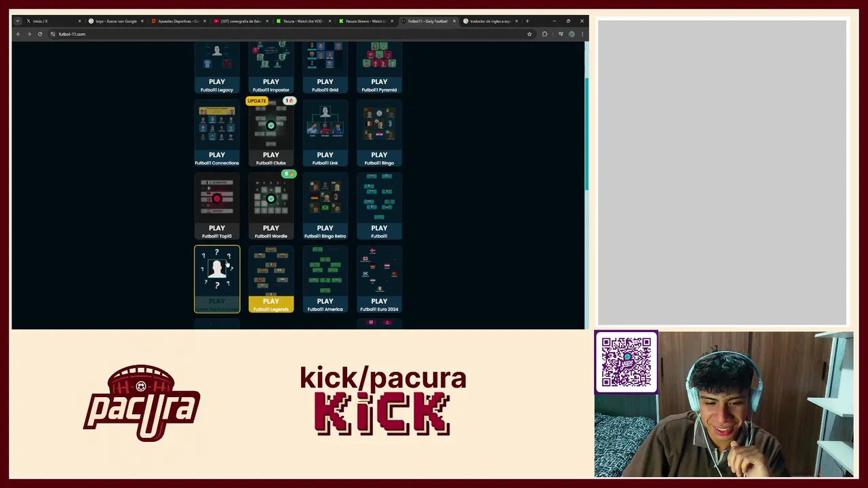Open the tab search dropdown arrow
The width and height of the screenshot is (868, 488).
click(18, 21)
